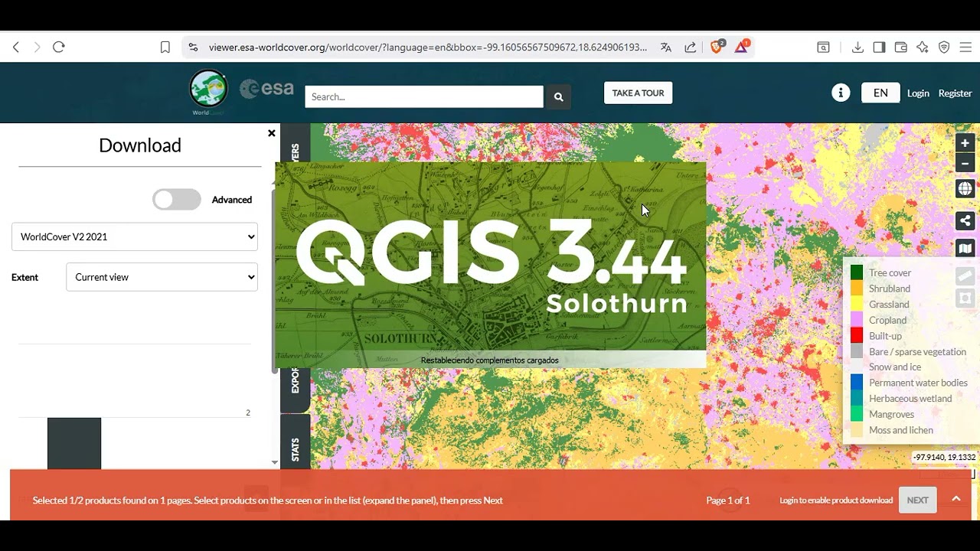Toggle the browser sidebar panel icon

[879, 47]
